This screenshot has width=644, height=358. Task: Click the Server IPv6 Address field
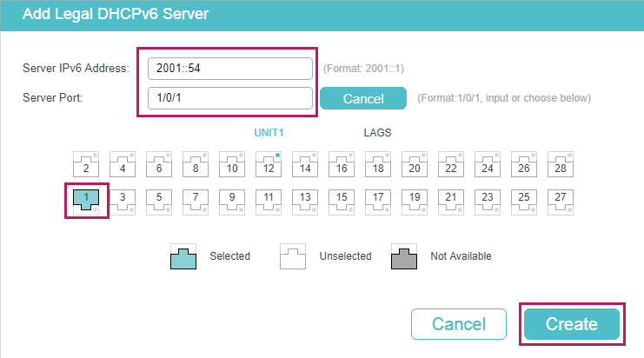[230, 68]
